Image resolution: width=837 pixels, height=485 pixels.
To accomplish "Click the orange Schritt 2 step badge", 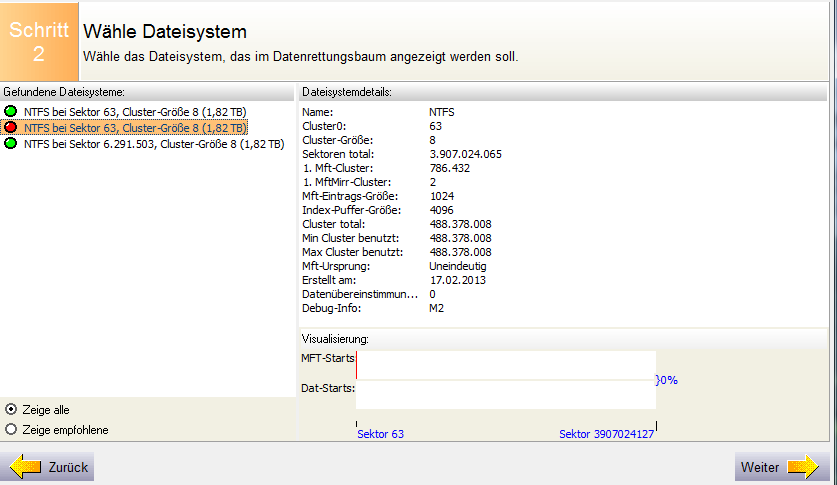I will click(x=39, y=42).
